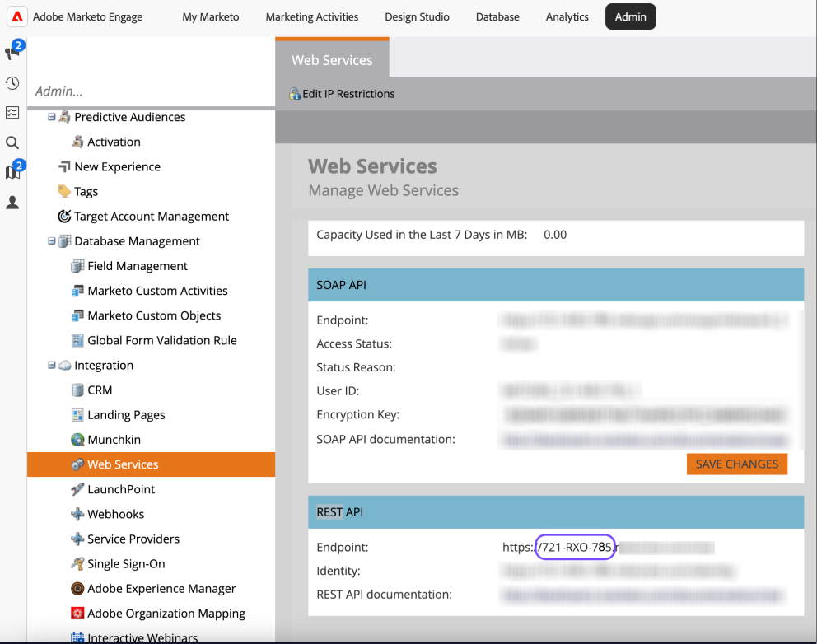Image resolution: width=817 pixels, height=644 pixels.
Task: Click the CRM database icon
Action: (x=77, y=390)
